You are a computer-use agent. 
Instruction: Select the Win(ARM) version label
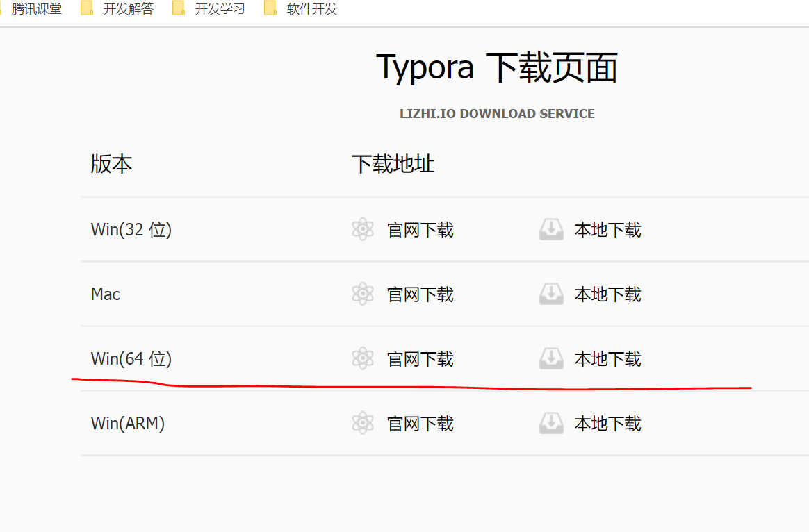tap(127, 423)
